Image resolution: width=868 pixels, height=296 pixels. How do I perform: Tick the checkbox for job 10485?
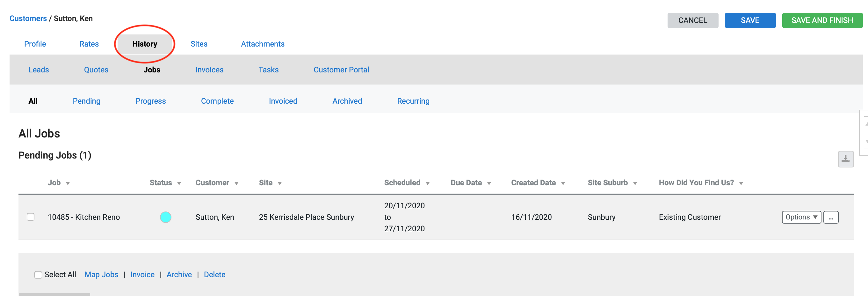(x=31, y=217)
